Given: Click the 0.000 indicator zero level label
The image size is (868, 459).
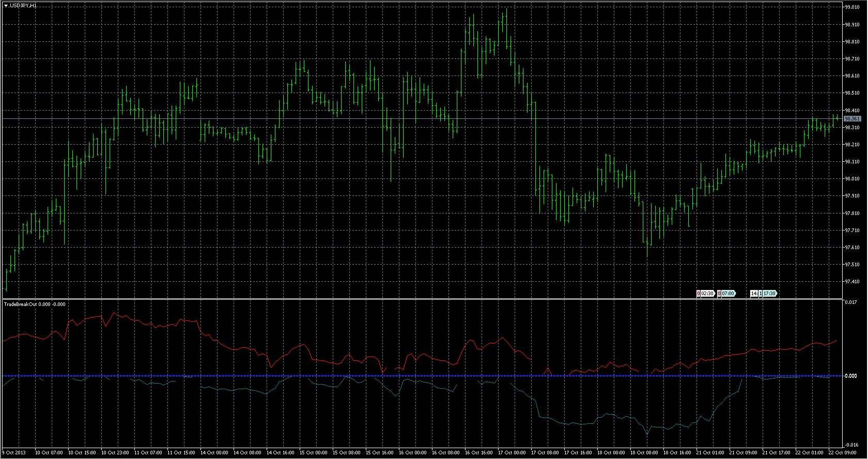Looking at the screenshot, I should click(x=851, y=376).
